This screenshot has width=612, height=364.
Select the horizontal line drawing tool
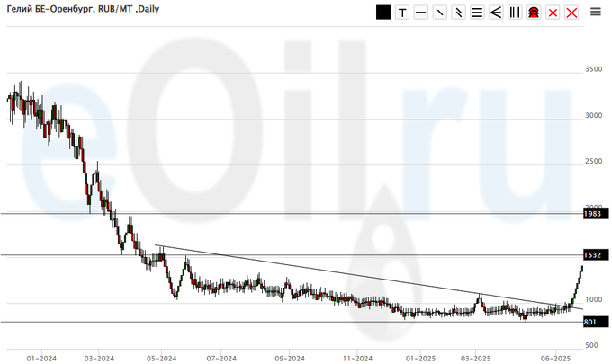(420, 13)
